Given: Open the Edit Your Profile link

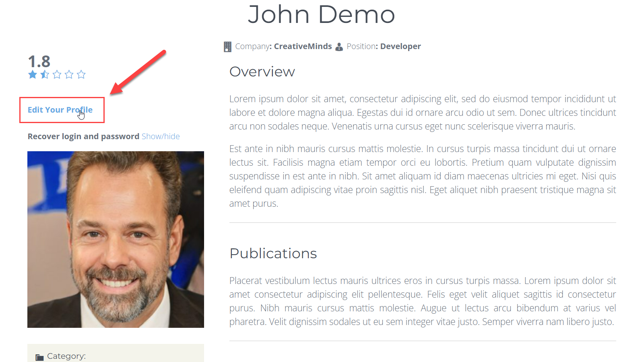Looking at the screenshot, I should click(x=60, y=110).
